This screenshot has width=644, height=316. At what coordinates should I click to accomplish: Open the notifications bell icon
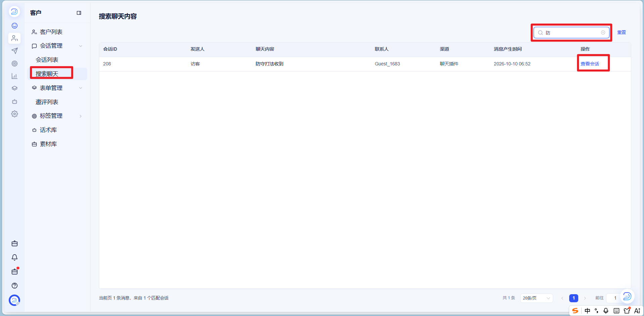(14, 257)
